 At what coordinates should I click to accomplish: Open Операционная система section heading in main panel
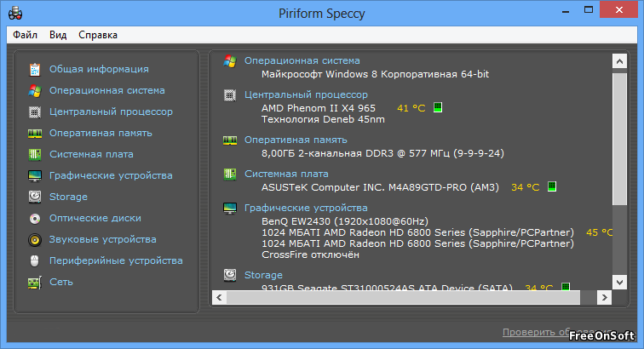(302, 60)
